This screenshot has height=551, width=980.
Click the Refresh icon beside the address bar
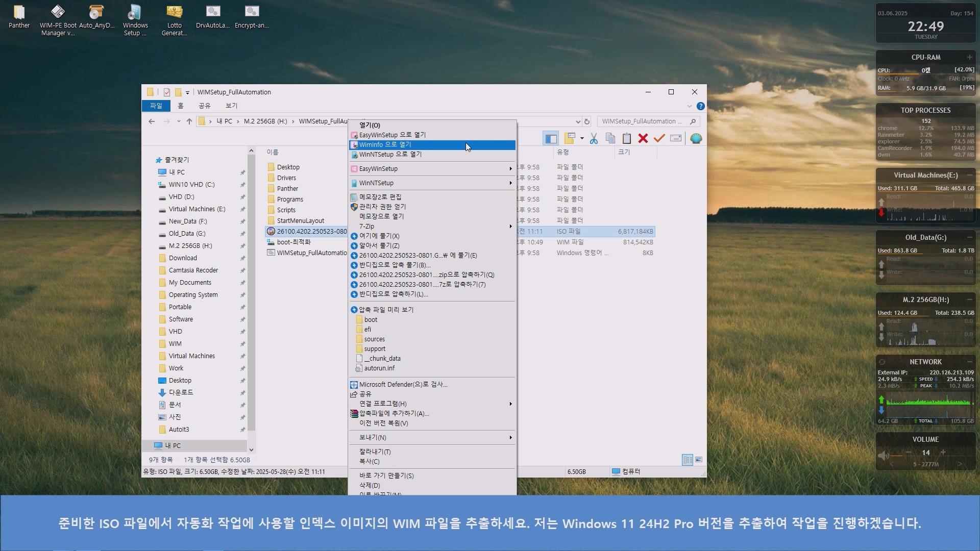587,121
